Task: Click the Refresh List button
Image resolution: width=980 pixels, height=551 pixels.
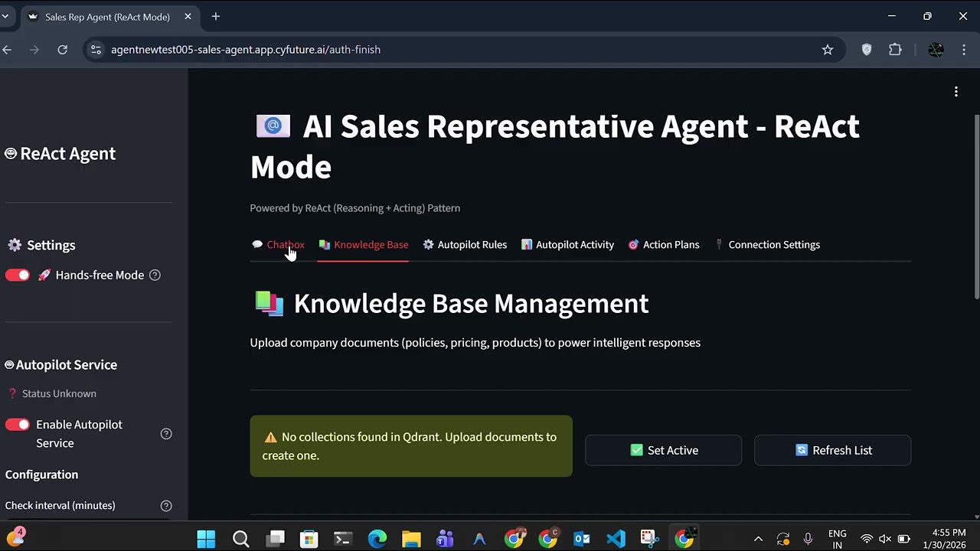Action: click(832, 451)
